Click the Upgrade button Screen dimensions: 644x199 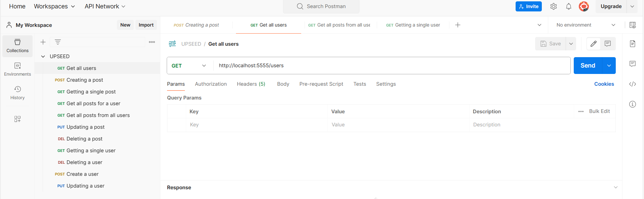pos(611,6)
